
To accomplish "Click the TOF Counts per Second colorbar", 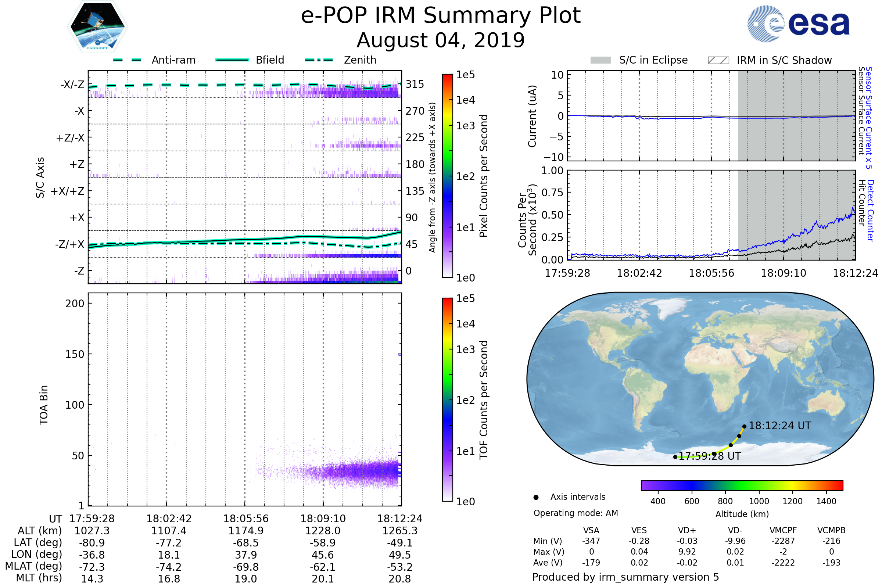I will [x=447, y=399].
